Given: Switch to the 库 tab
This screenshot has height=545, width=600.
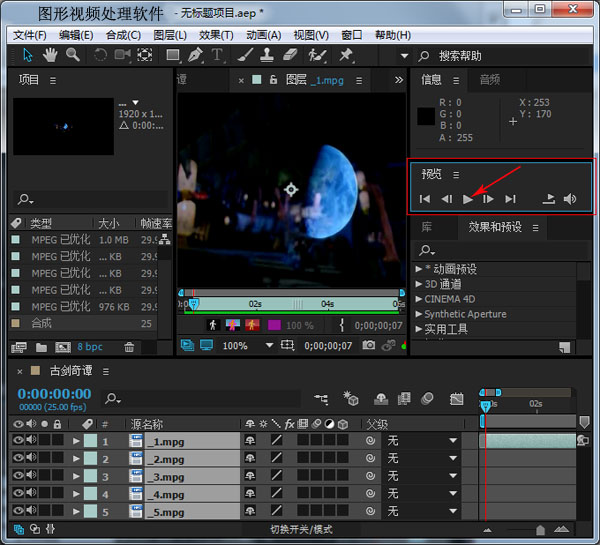Looking at the screenshot, I should click(427, 227).
